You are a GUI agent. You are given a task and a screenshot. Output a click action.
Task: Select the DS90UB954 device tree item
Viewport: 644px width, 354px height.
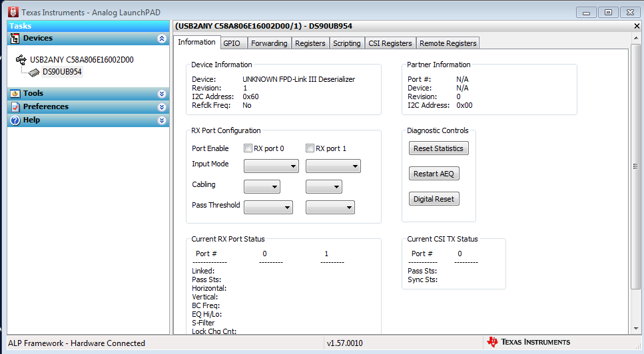coord(62,72)
